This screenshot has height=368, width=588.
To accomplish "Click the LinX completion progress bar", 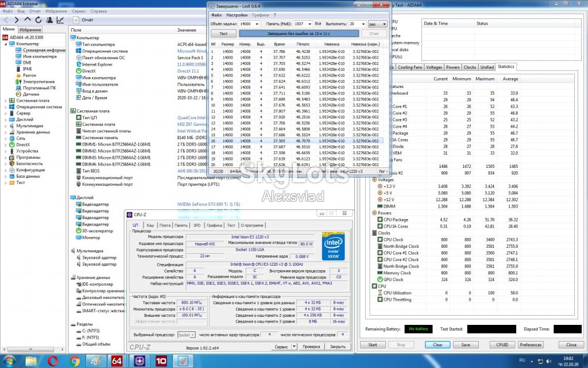I will click(299, 33).
